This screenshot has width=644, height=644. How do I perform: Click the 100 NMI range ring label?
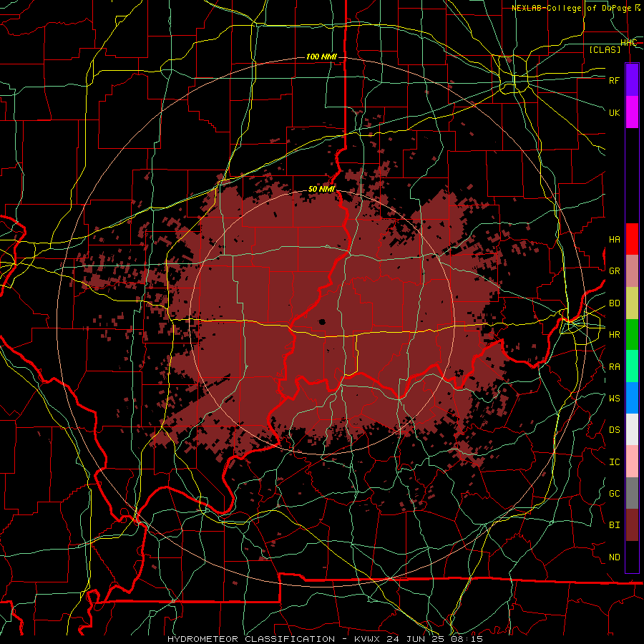tap(321, 57)
